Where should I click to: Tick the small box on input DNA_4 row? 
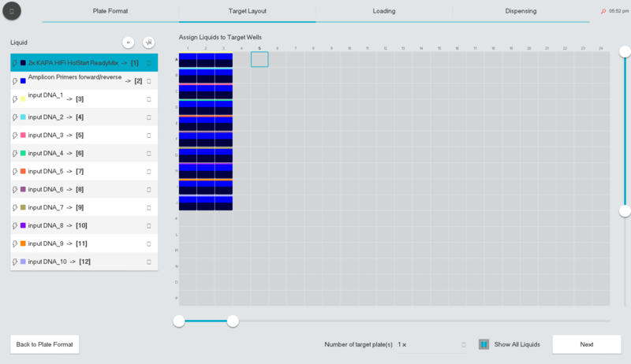149,154
